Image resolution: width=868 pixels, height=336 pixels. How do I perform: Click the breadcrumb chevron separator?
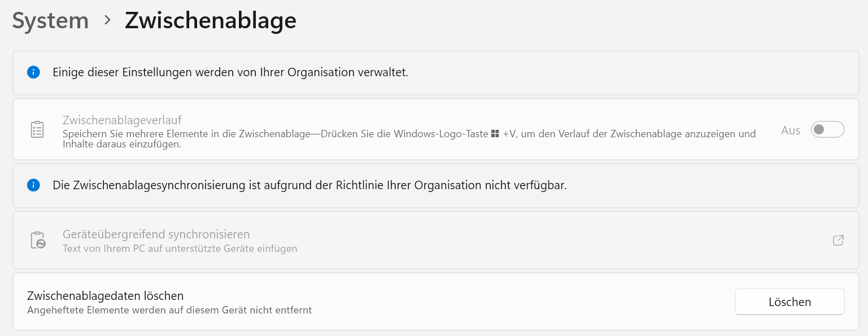click(x=107, y=21)
